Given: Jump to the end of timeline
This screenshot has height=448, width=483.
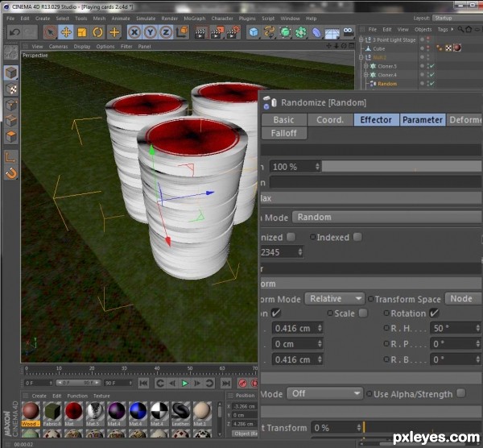Looking at the screenshot, I should (x=226, y=384).
